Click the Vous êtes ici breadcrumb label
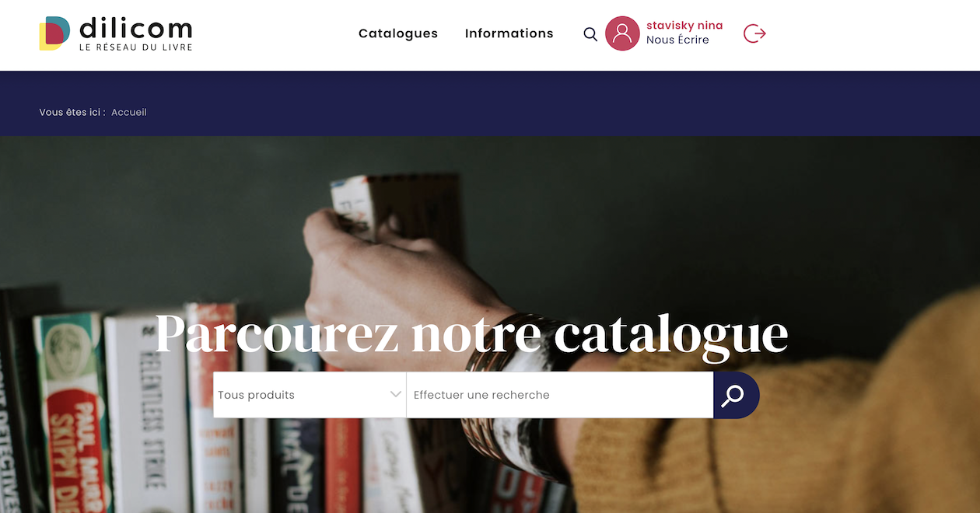 coord(72,112)
